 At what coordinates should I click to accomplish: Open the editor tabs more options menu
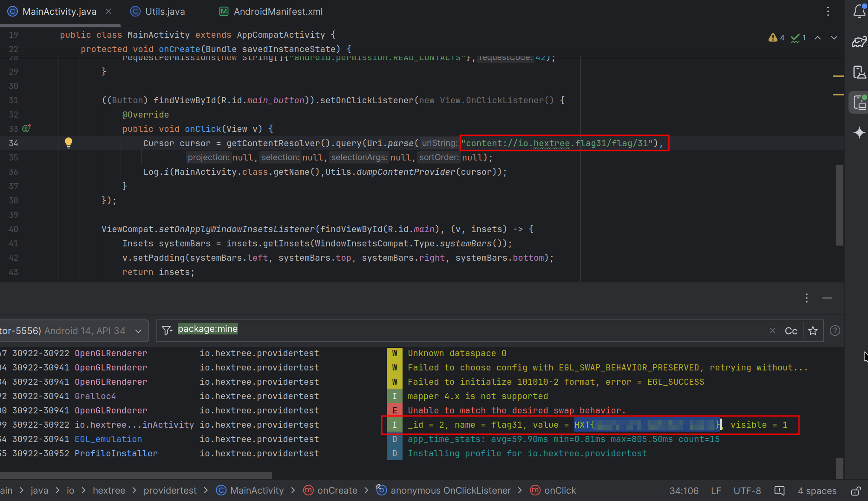pos(828,12)
